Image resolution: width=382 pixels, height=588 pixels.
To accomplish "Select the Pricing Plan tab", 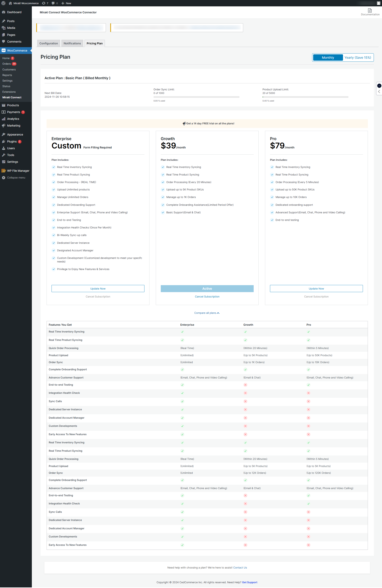I will tap(94, 43).
